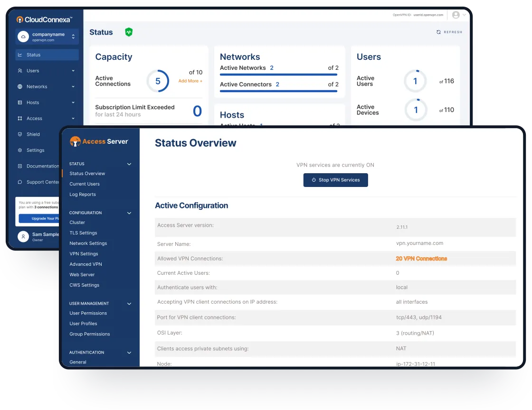Select Status in CloudConnexa sidebar
This screenshot has width=532, height=410.
pyautogui.click(x=47, y=55)
